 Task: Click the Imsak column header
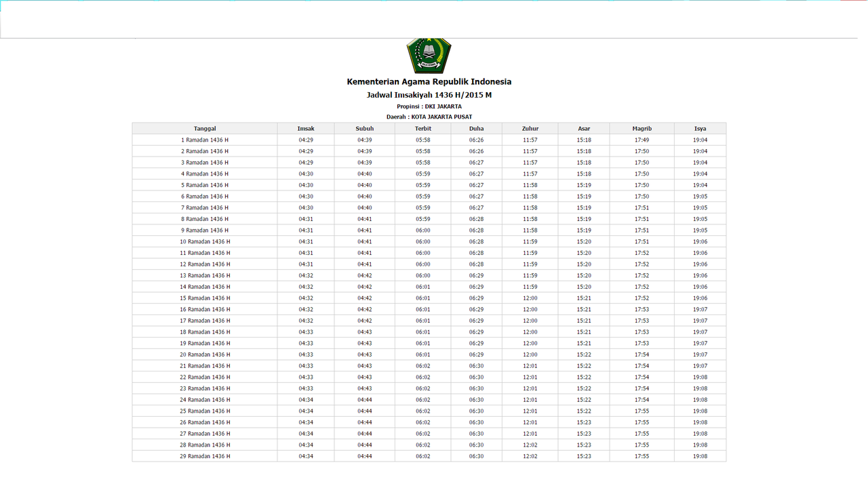(306, 129)
